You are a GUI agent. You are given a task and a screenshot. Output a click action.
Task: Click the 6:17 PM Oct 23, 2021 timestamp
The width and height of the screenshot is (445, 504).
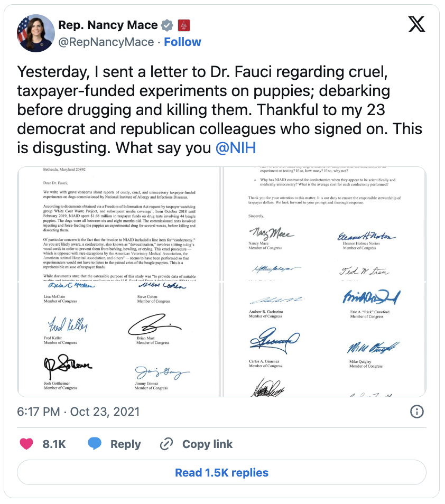click(x=78, y=412)
